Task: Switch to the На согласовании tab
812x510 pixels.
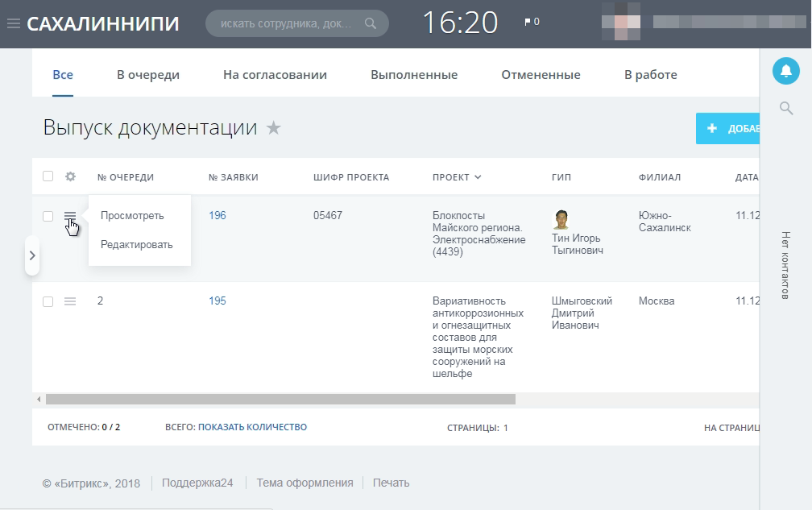Action: 275,75
